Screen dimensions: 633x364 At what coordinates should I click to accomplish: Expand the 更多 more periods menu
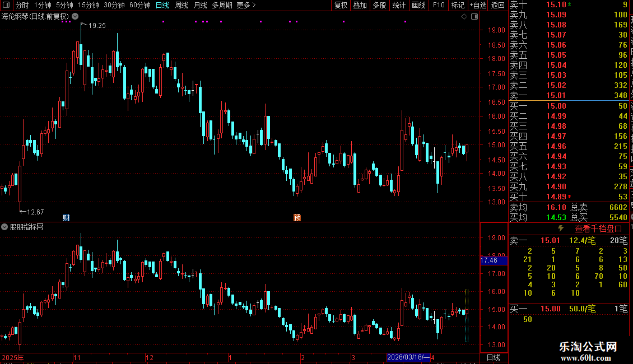click(246, 5)
